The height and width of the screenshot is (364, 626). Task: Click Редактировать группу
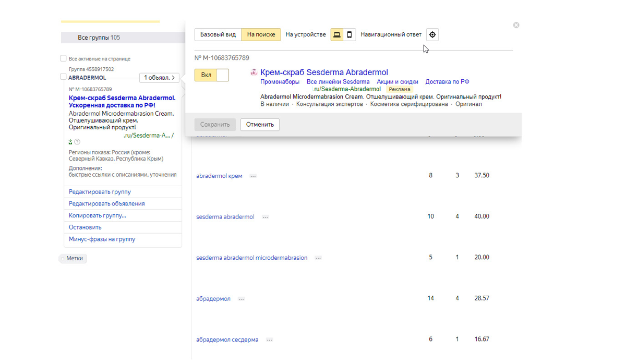point(100,192)
